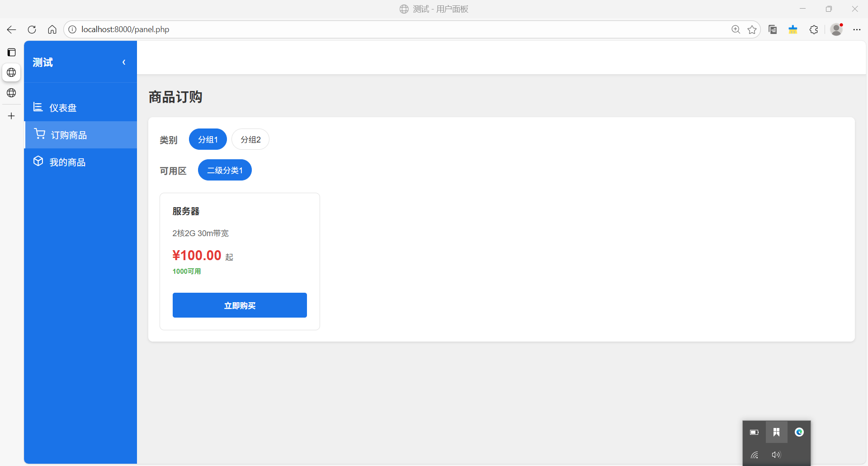Open 仪表盘 in the sidebar

(x=63, y=108)
